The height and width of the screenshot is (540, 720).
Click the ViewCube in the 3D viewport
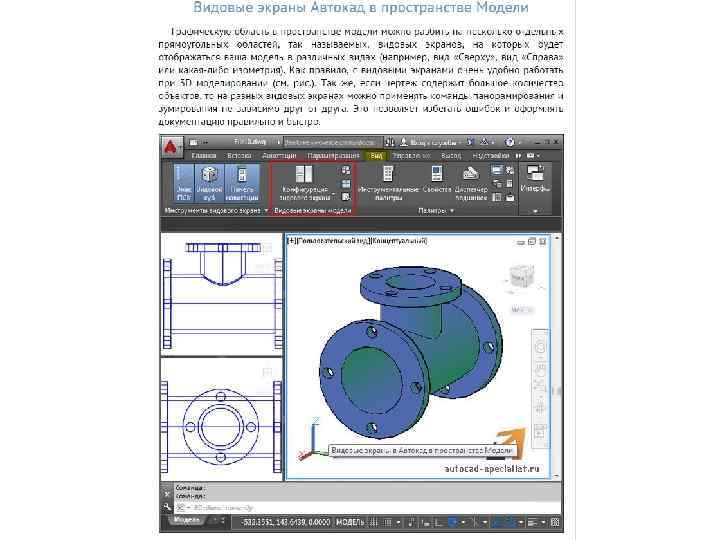(x=522, y=277)
